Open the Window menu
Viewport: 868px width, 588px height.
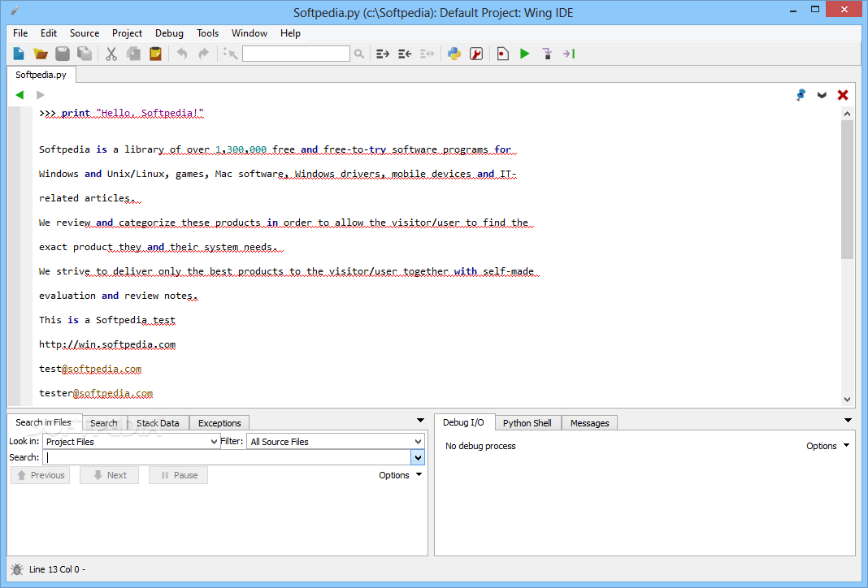(x=250, y=33)
